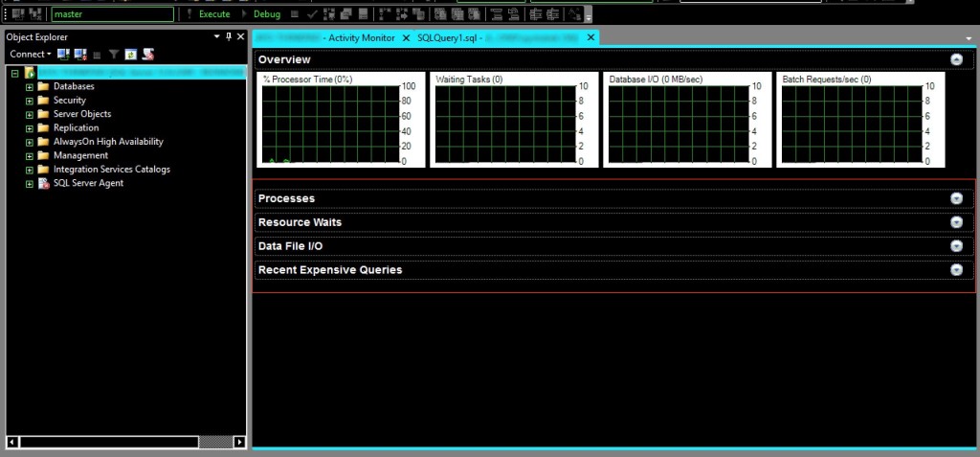Click Display Estimated Execution Plan icon
Image resolution: width=980 pixels, height=457 pixels.
coord(329,13)
